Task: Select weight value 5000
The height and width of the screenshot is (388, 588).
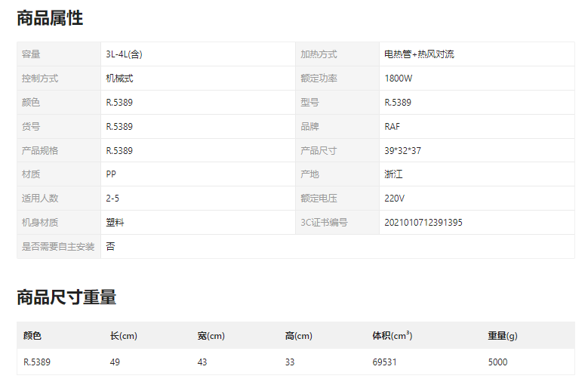Action: tap(497, 362)
